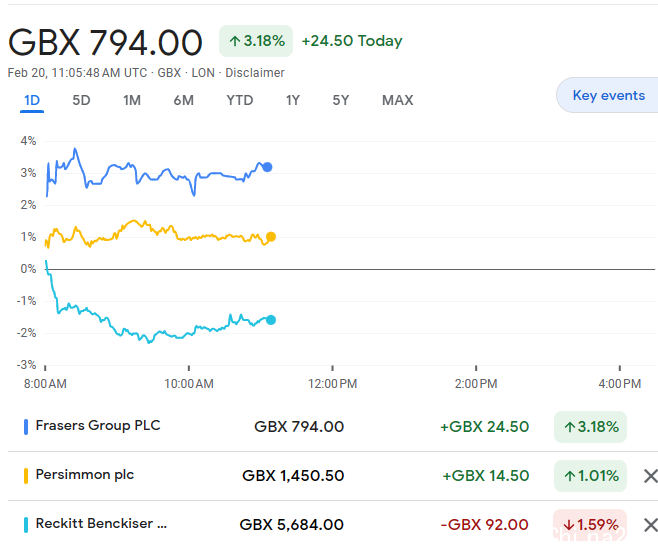The height and width of the screenshot is (549, 658).
Task: Click the -GBX 92.00 change value
Action: pos(485,525)
